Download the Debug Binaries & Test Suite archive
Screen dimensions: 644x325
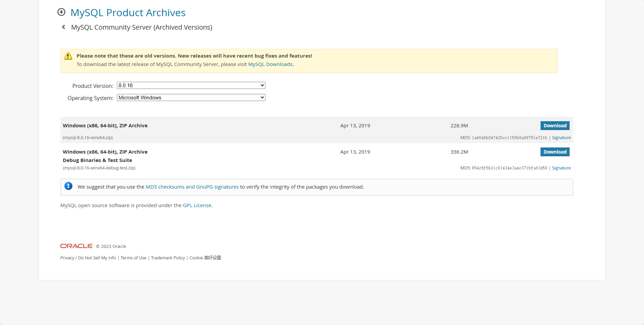pyautogui.click(x=555, y=152)
